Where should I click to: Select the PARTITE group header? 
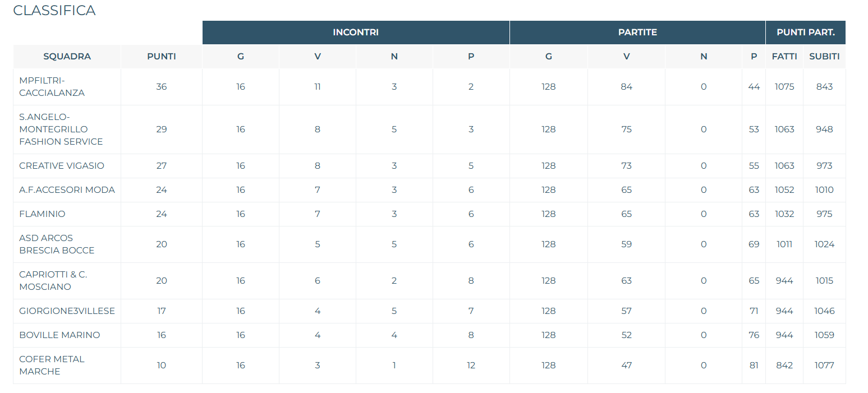pyautogui.click(x=637, y=33)
